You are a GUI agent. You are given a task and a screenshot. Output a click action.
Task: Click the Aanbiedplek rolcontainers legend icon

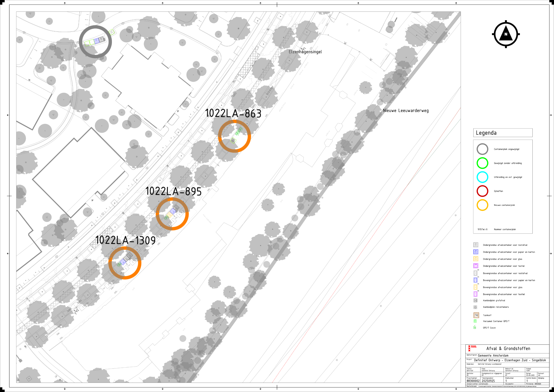pos(475,307)
